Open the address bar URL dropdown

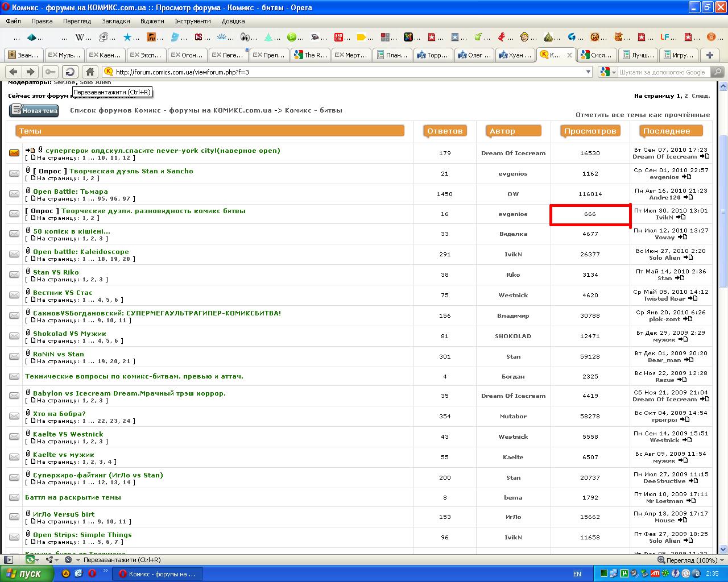[x=588, y=72]
